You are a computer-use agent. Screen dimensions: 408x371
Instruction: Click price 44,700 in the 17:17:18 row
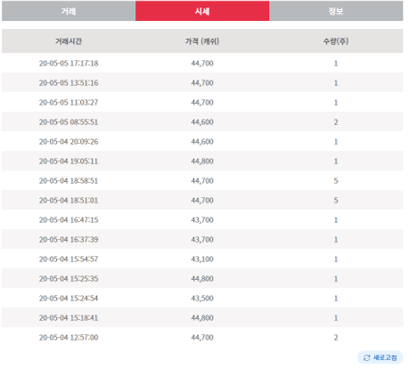[x=202, y=63]
